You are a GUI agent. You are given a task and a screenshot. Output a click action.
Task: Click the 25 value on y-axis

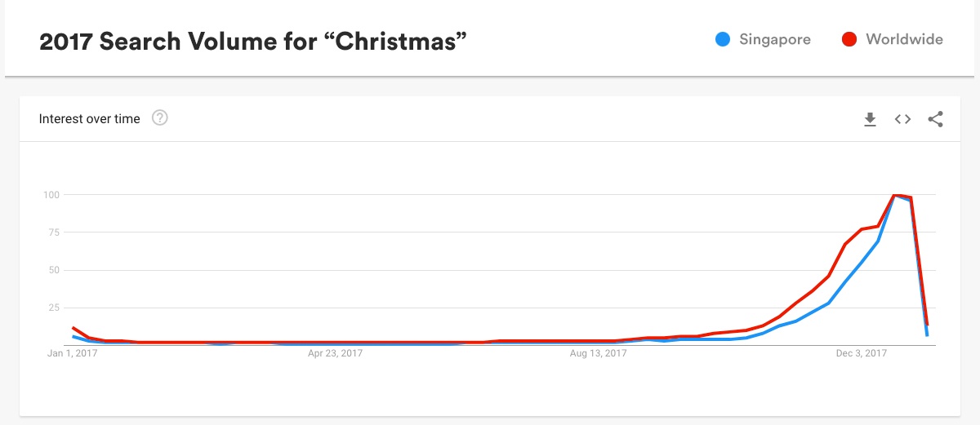[x=53, y=308]
